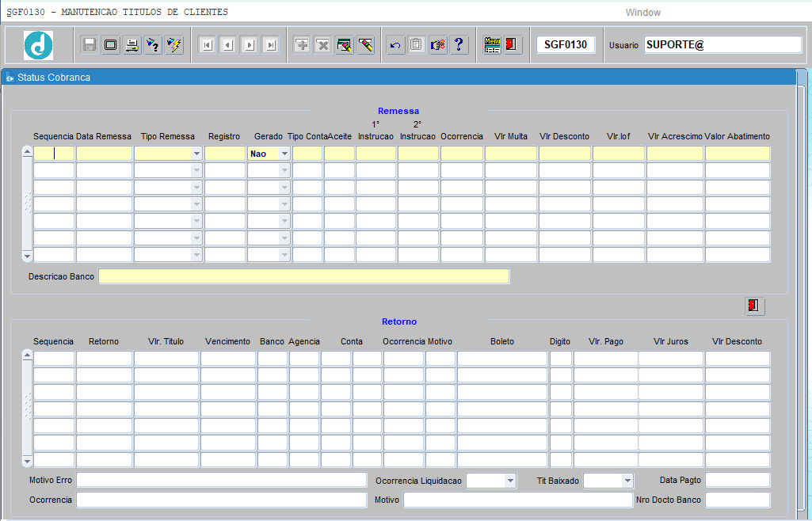Click Vlr Desconto field in first Remessa row
812x521 pixels.
(x=565, y=154)
